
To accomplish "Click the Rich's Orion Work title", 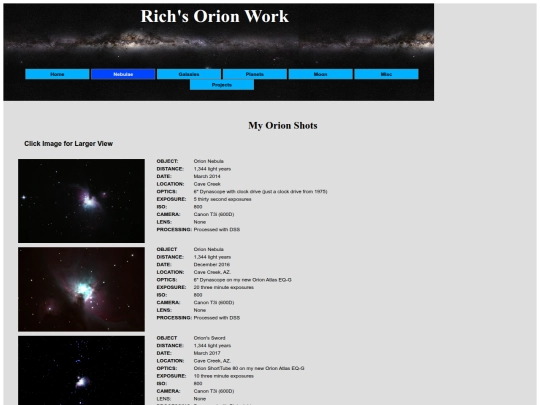I will pyautogui.click(x=215, y=16).
